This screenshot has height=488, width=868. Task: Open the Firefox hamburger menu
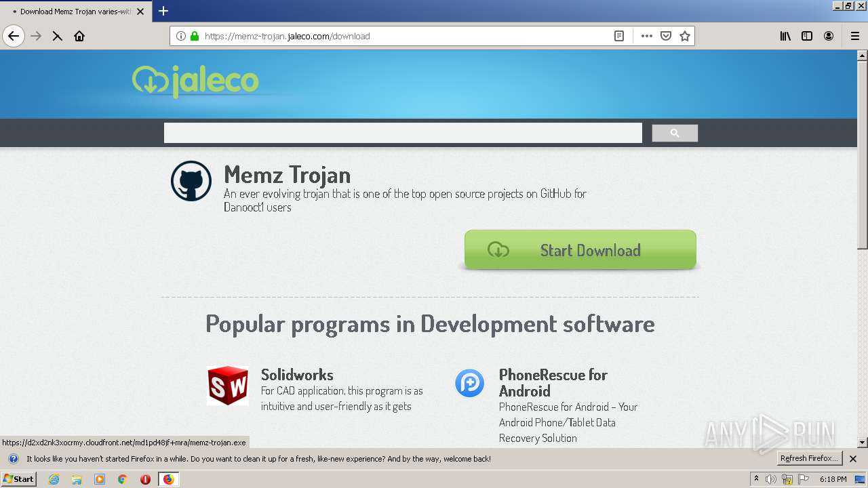tap(854, 36)
